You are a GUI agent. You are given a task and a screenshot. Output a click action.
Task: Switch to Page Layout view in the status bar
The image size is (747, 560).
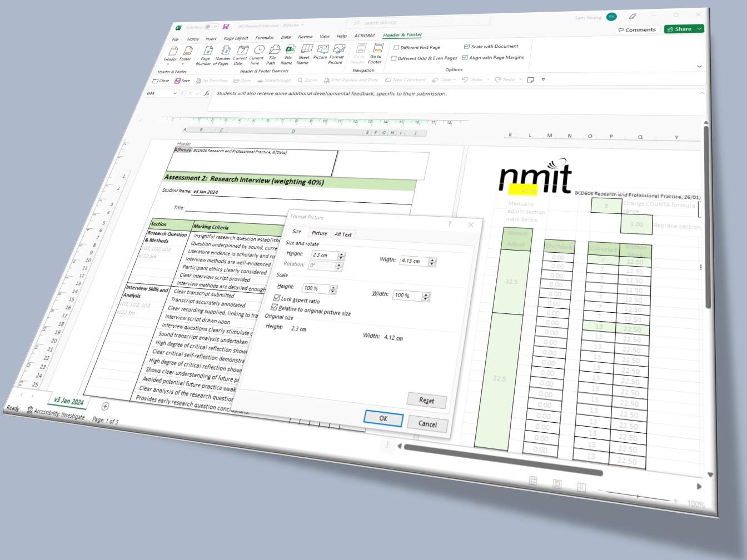(x=557, y=484)
